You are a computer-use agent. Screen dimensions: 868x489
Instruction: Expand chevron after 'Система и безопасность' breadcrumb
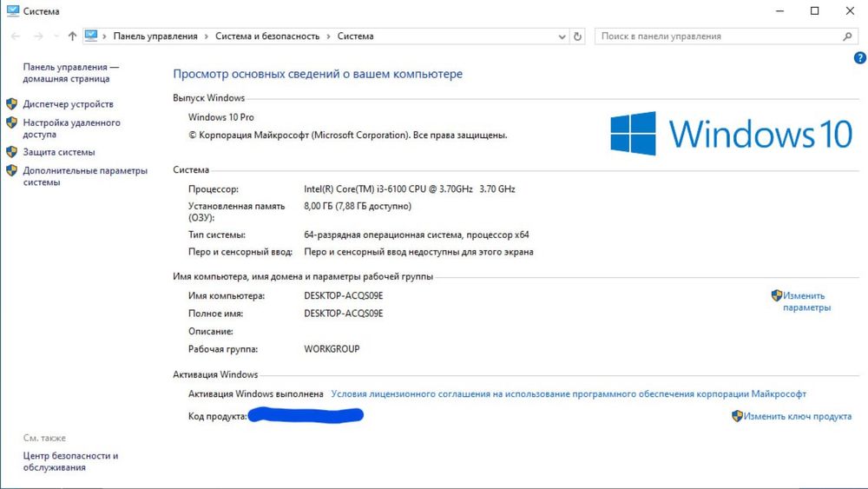[x=328, y=36]
